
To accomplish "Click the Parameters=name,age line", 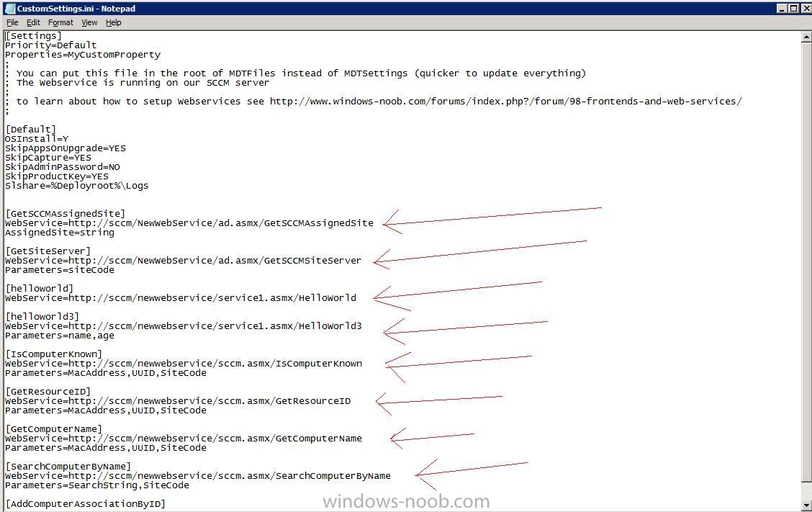I will click(x=60, y=336).
